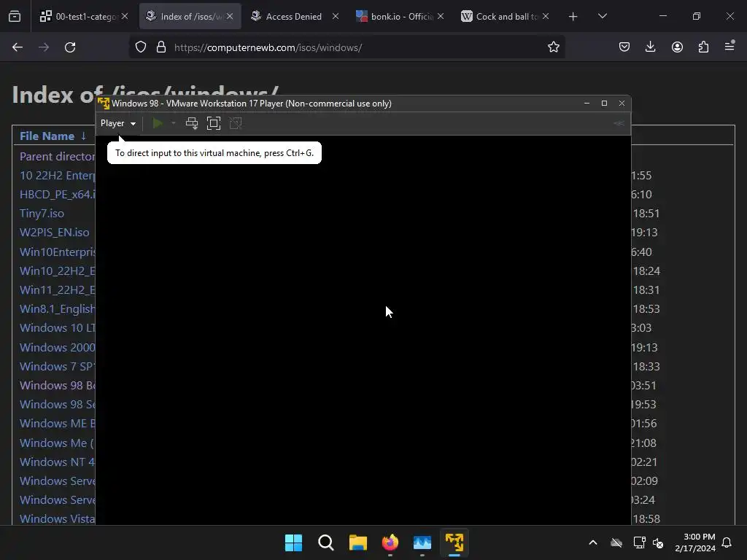Open the clock showing 3:00 PM
Screen dimensions: 747x560
pos(695,542)
